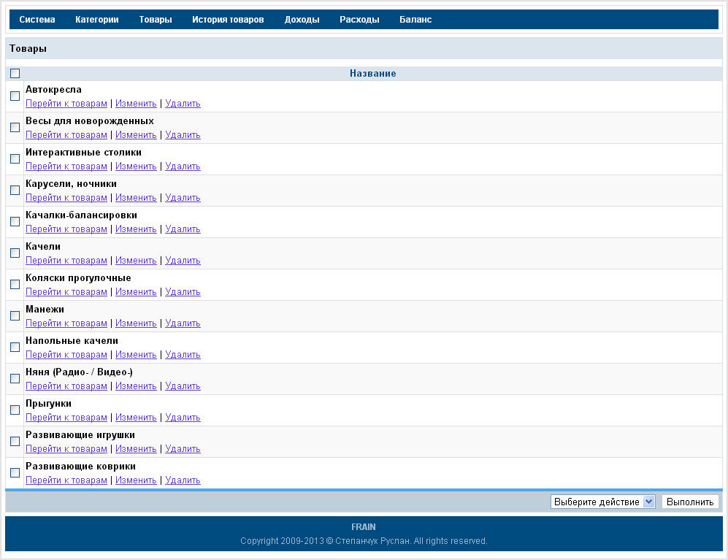This screenshot has height=560, width=728.
Task: Click Изменить for Коляски прогулочные
Action: [x=136, y=292]
